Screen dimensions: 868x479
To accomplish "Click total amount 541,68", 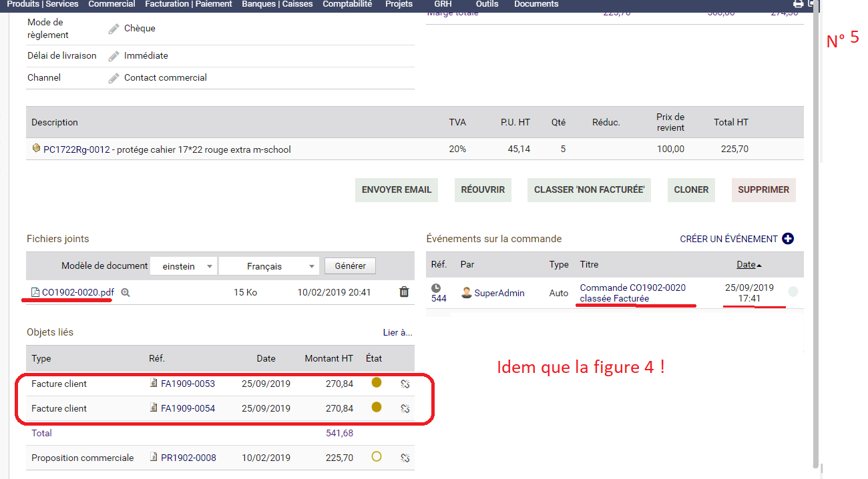I will tap(339, 433).
